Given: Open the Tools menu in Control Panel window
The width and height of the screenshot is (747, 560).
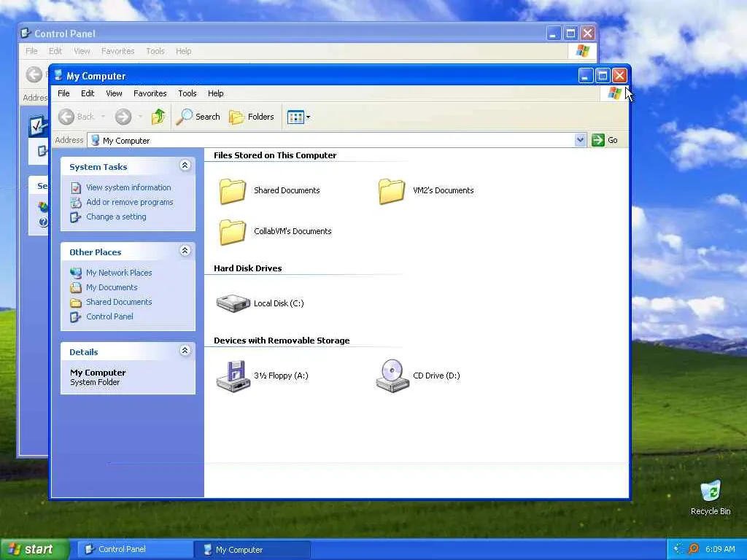Looking at the screenshot, I should pyautogui.click(x=155, y=51).
